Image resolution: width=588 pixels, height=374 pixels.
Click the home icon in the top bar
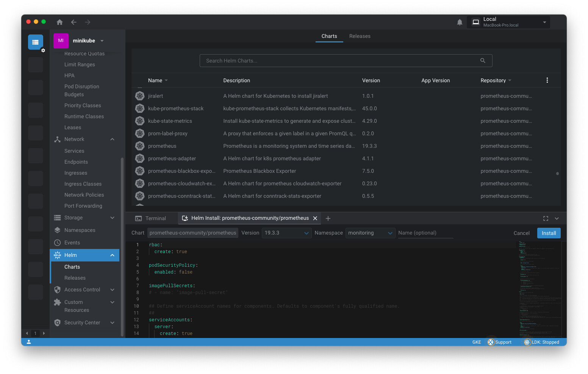tap(59, 22)
